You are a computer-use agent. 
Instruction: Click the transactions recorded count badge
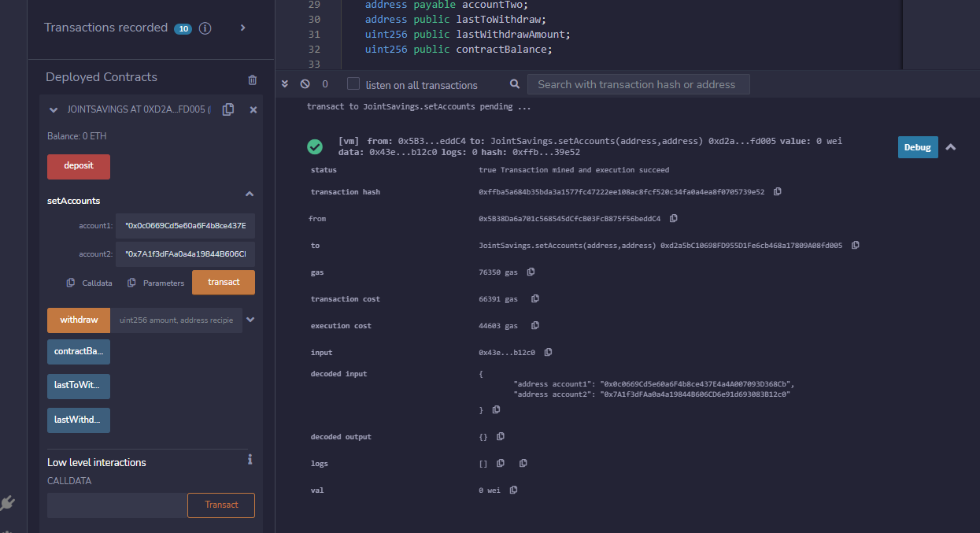point(183,29)
